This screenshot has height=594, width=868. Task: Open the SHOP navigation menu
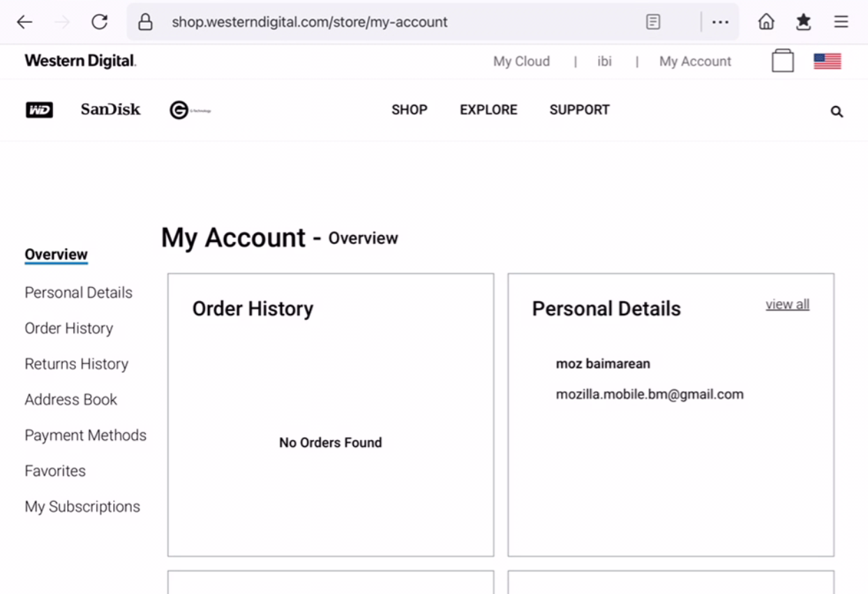coord(410,109)
